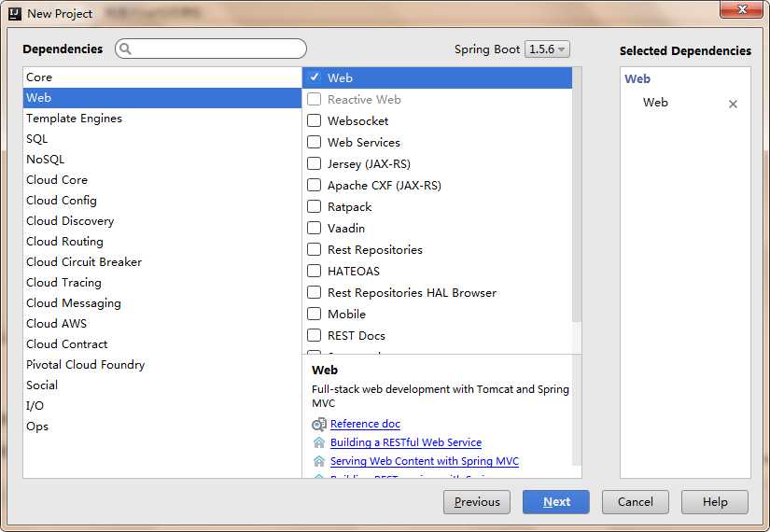Check the Ratpack dependency box
Viewport: 770px width, 532px height.
click(x=315, y=206)
